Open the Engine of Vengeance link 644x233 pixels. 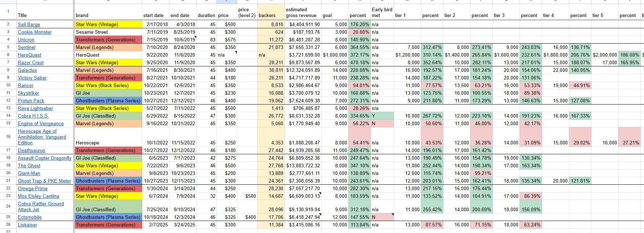pyautogui.click(x=41, y=123)
